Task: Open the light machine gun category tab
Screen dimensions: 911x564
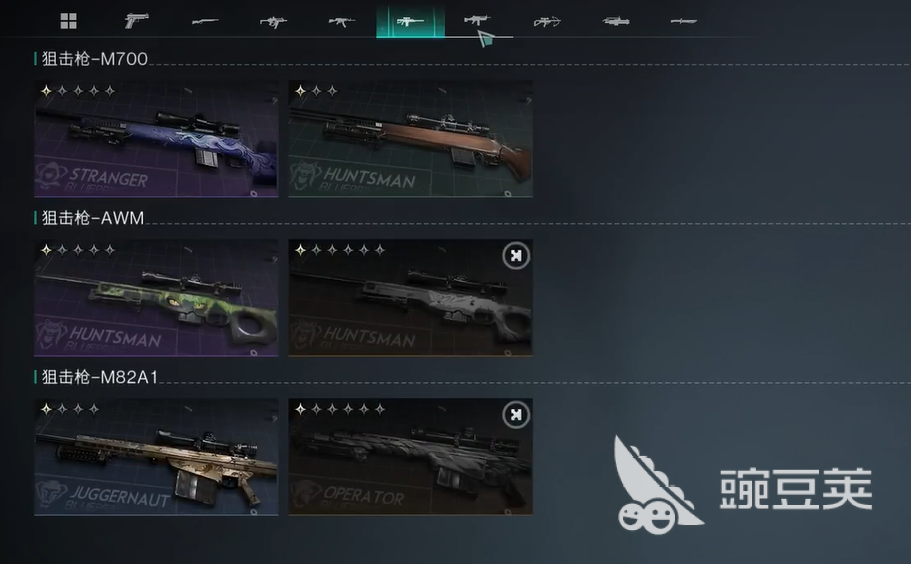Action: pos(478,20)
